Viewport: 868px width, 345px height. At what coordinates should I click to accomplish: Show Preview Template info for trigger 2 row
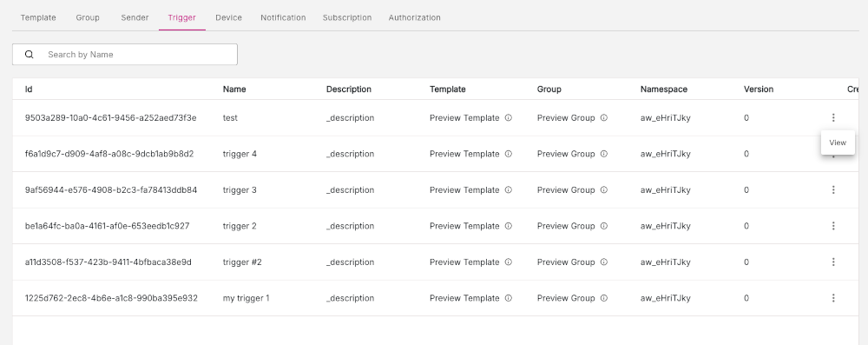coord(508,226)
